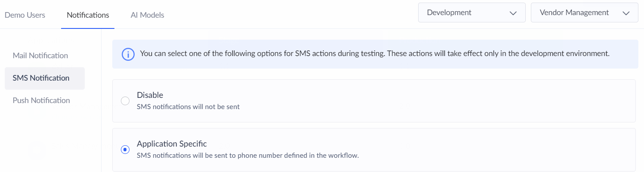
Task: Select the Disable radio button
Action: pos(125,101)
